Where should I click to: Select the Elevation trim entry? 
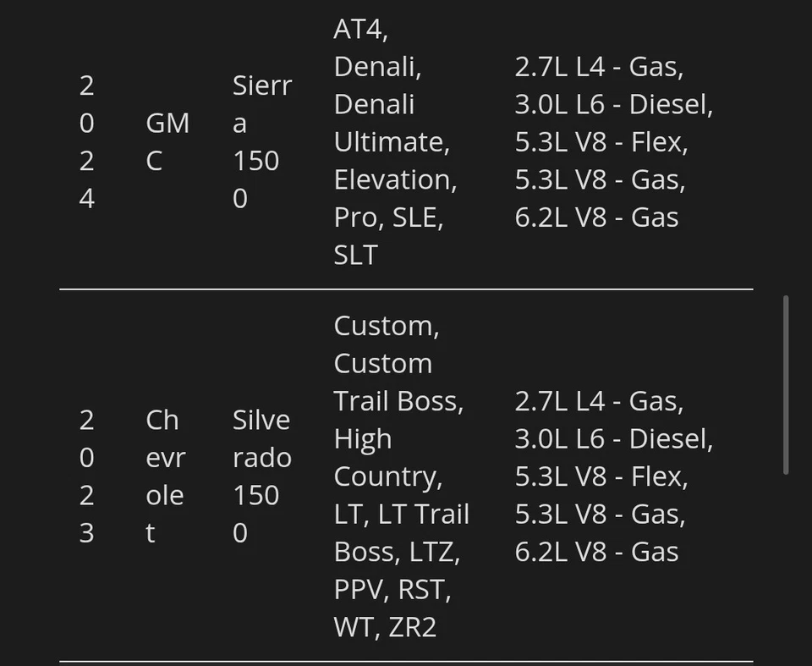[x=395, y=179]
